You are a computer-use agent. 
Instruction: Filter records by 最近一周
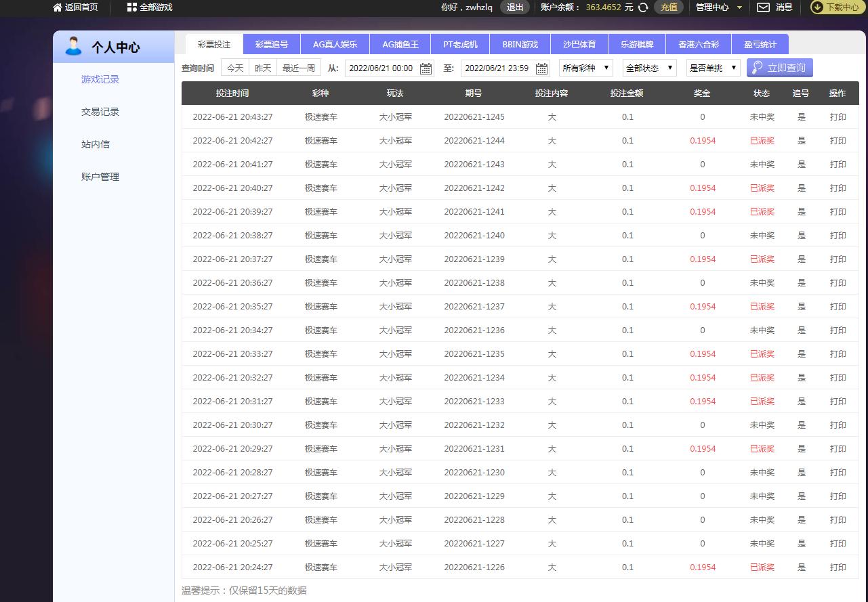click(299, 68)
